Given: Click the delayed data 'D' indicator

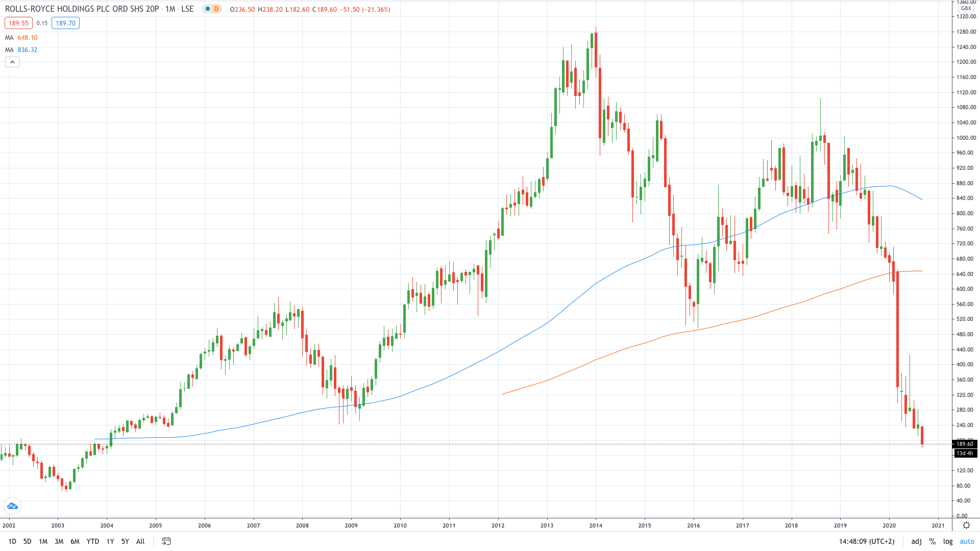Looking at the screenshot, I should (216, 9).
